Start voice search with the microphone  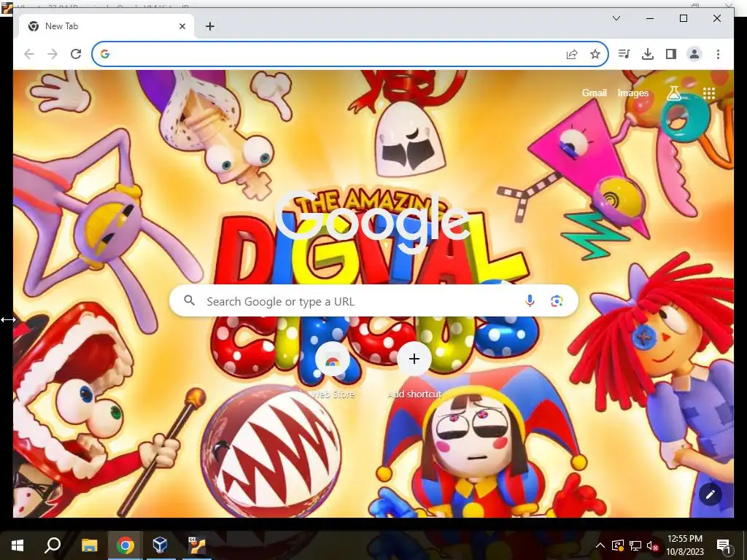tap(530, 301)
